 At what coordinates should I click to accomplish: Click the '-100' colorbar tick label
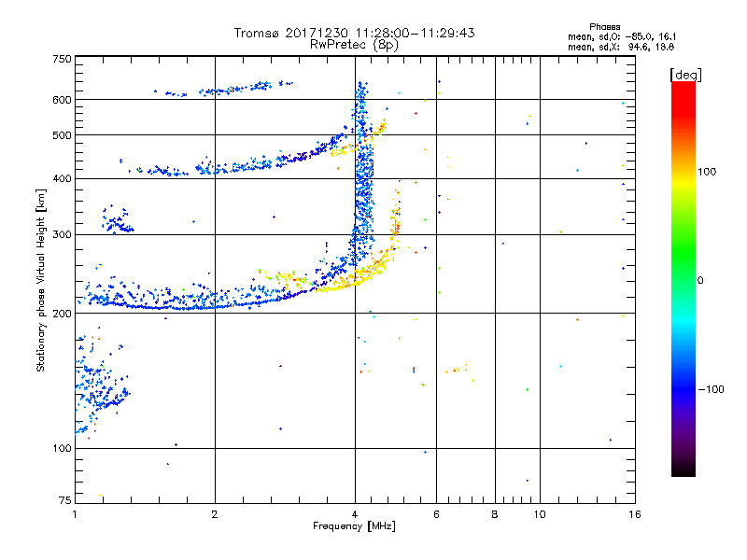click(711, 389)
